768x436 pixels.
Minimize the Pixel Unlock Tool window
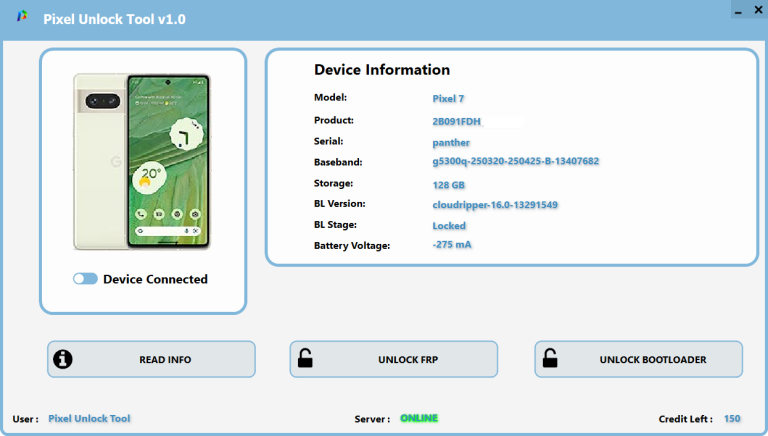(738, 10)
